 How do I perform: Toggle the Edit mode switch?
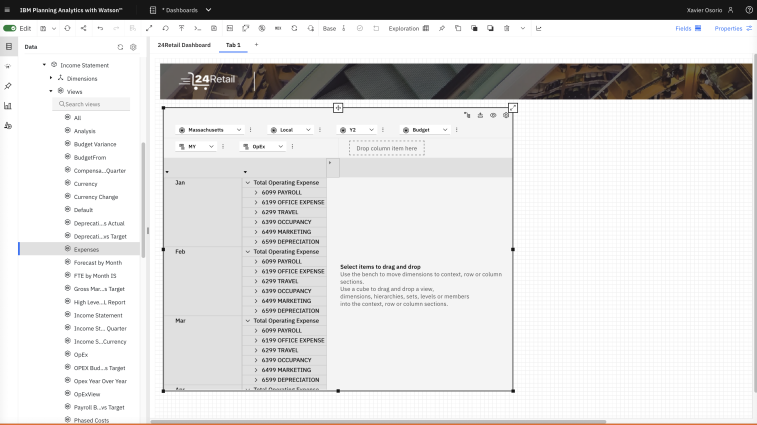point(10,28)
